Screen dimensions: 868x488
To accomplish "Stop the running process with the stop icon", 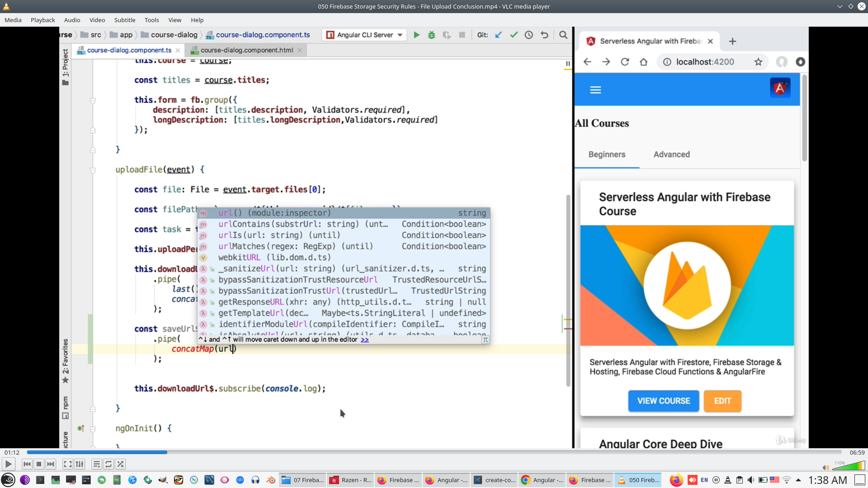I will (462, 34).
